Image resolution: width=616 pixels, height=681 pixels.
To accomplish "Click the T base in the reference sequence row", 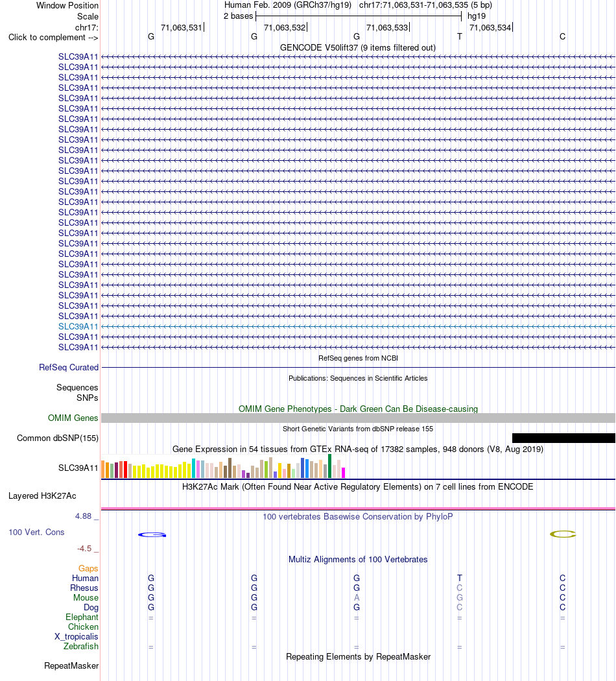I will [459, 36].
